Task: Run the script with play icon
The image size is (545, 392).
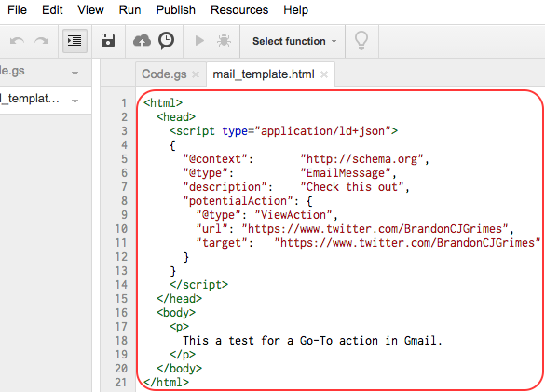Action: [x=199, y=41]
